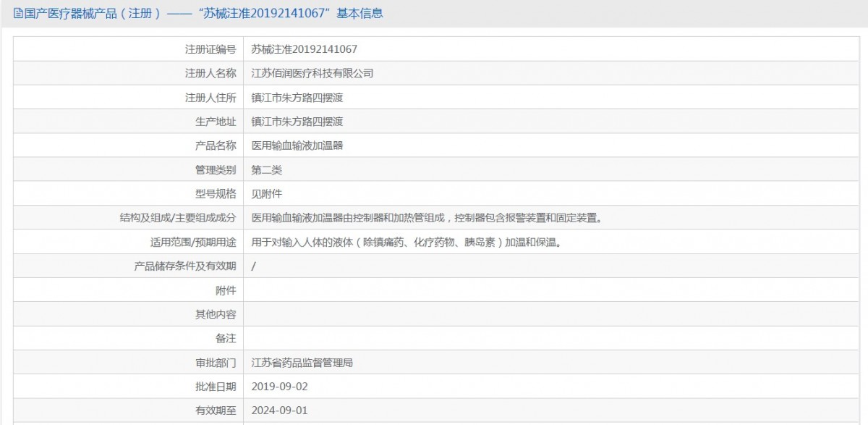Select the 结构及组成 description text
Viewport: 868px width, 425px height.
click(x=427, y=218)
